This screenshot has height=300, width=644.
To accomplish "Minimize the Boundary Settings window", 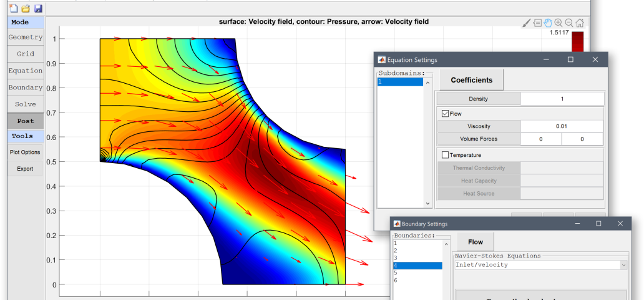I will click(x=576, y=224).
